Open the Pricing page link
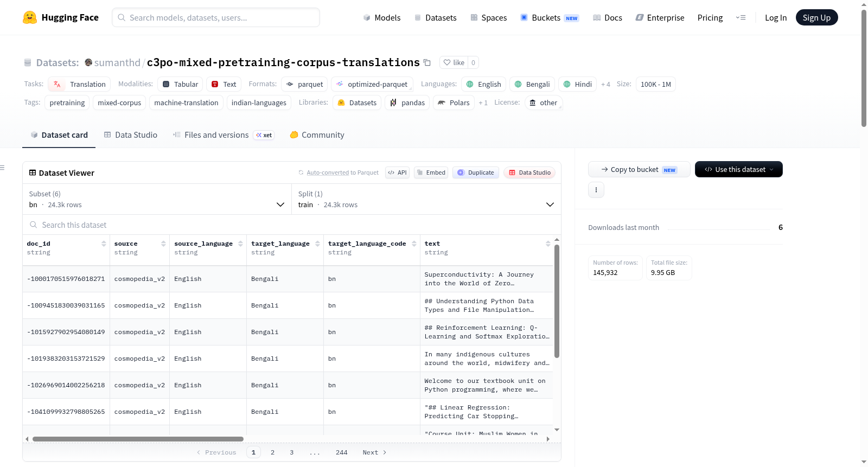 (x=710, y=17)
